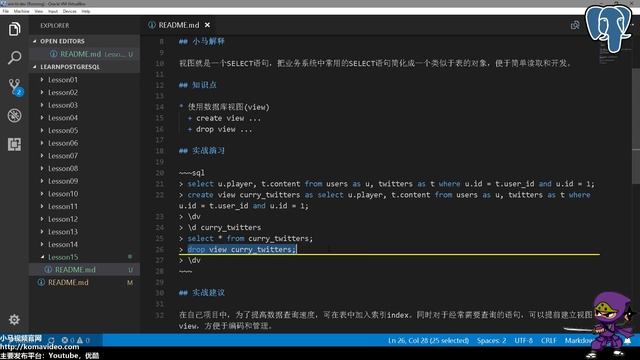Open Source Control view with badge
Image resolution: width=640 pixels, height=360 pixels.
point(15,87)
